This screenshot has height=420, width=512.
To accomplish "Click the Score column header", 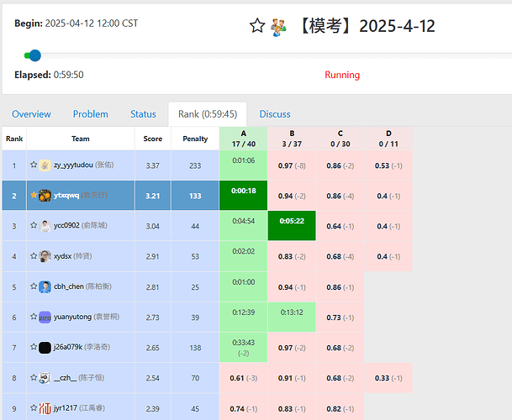I will coord(153,139).
